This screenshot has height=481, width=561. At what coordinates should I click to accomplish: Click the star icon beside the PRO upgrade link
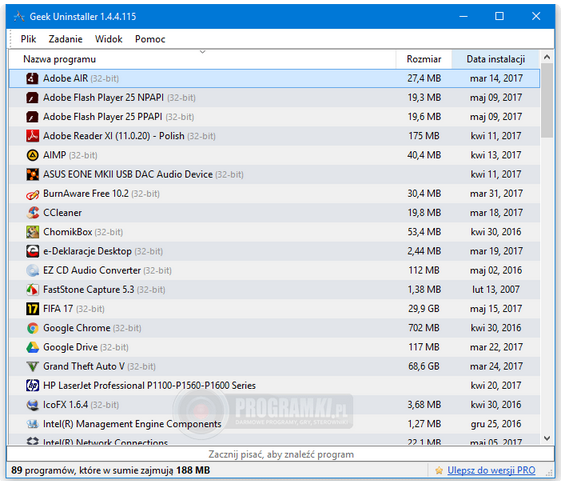(x=439, y=470)
